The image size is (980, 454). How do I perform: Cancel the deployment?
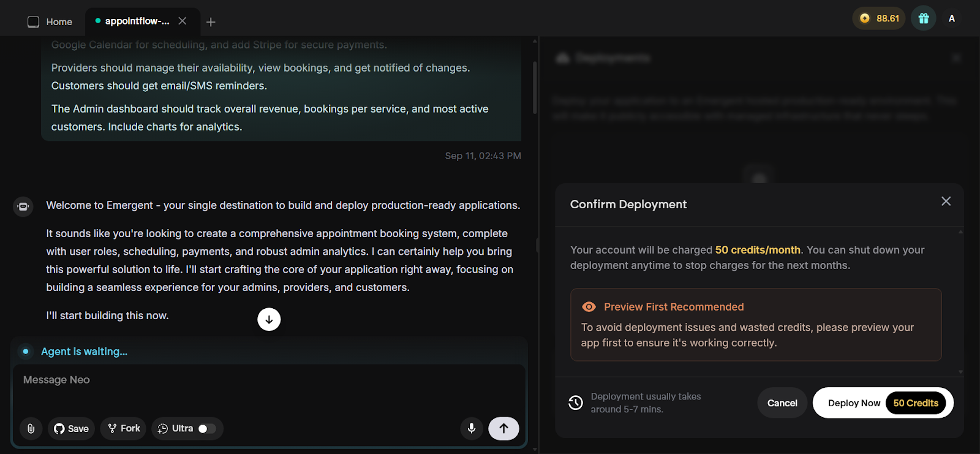click(782, 403)
